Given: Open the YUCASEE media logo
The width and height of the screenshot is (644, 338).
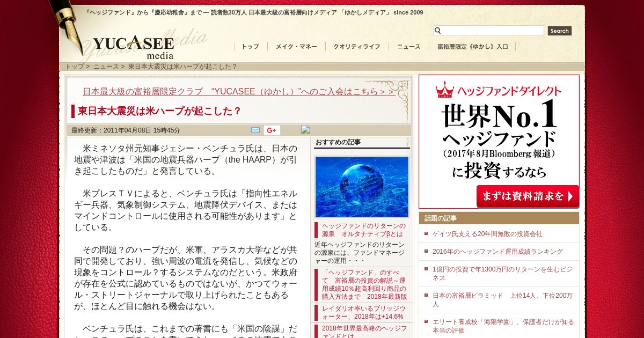Looking at the screenshot, I should (x=133, y=47).
